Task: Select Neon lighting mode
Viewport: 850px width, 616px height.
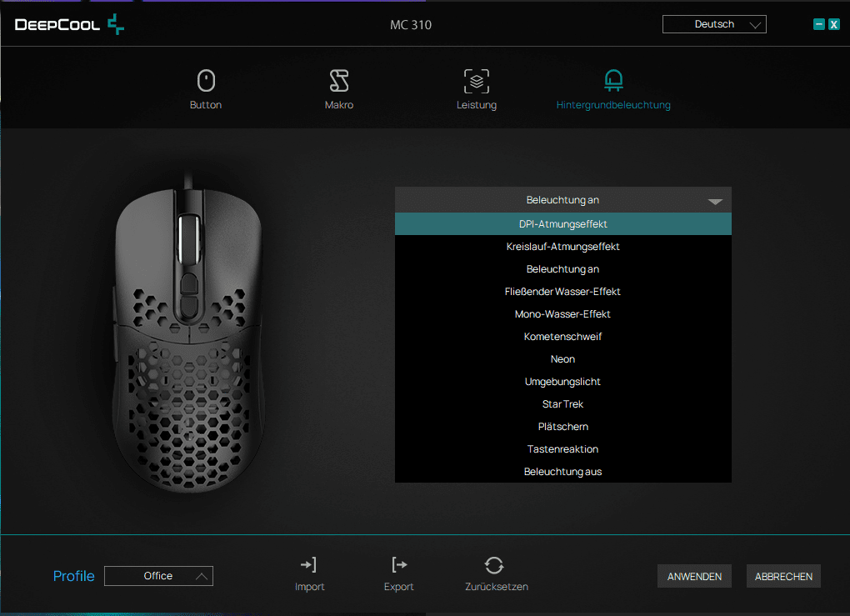Action: pyautogui.click(x=563, y=359)
